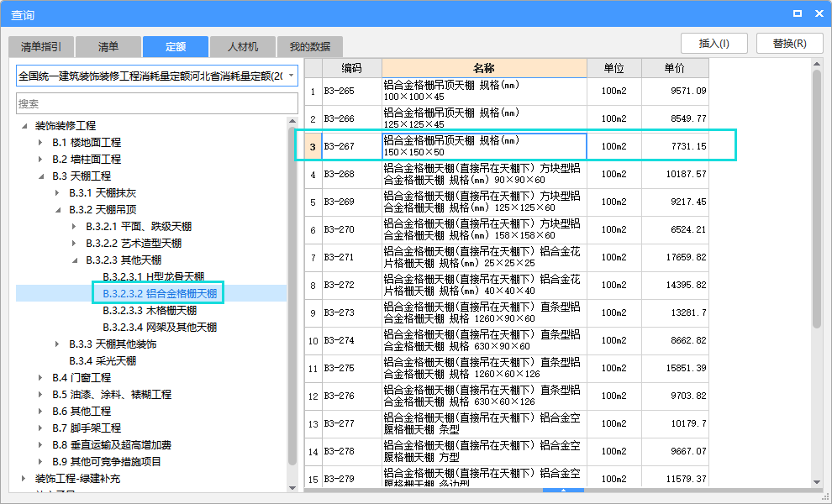The width and height of the screenshot is (832, 504).
Task: Expand B.5 油漆、涂料、裱糊工程 node
Action: tap(41, 395)
